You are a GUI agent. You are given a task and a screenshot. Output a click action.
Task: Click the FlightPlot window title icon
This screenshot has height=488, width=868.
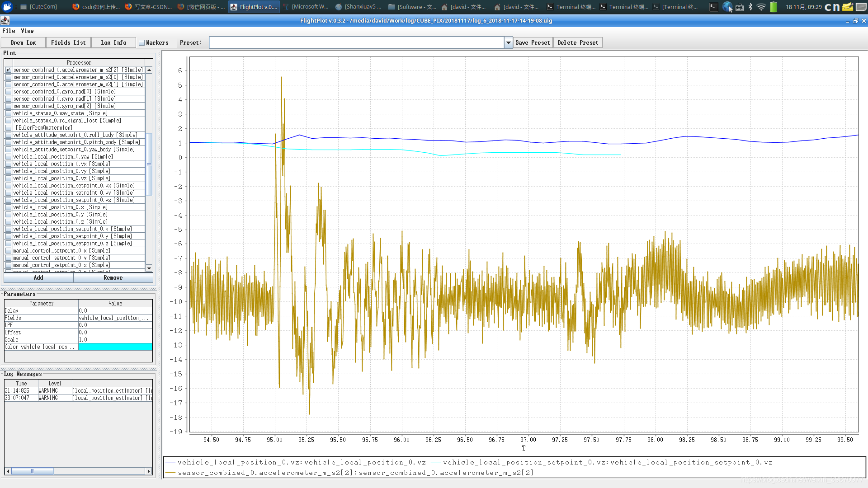5,21
